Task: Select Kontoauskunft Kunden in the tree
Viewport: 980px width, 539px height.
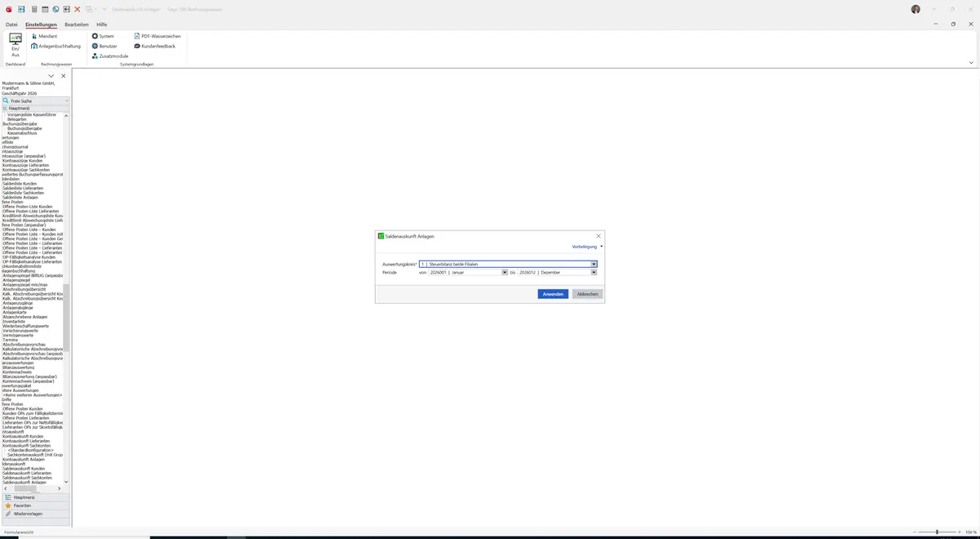Action: [23, 436]
